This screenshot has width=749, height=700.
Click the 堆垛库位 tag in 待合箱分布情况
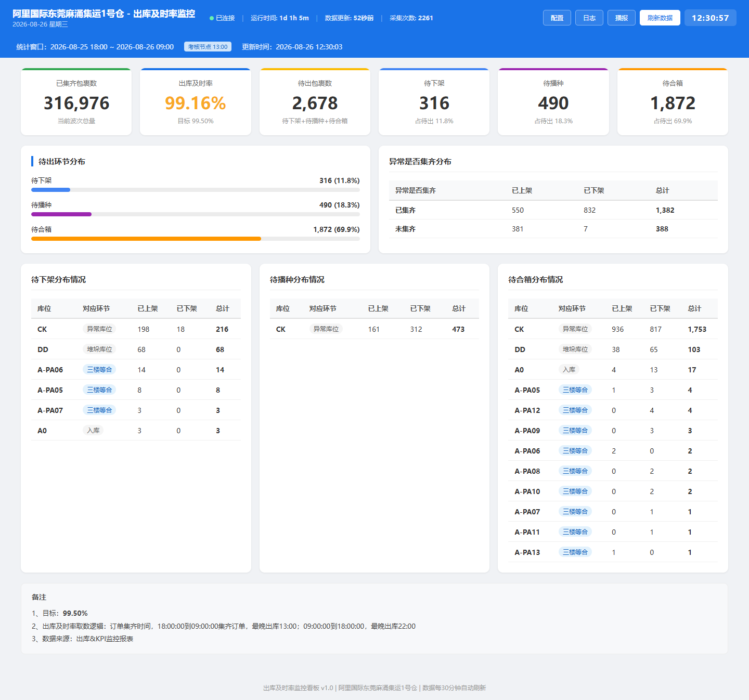pos(575,349)
